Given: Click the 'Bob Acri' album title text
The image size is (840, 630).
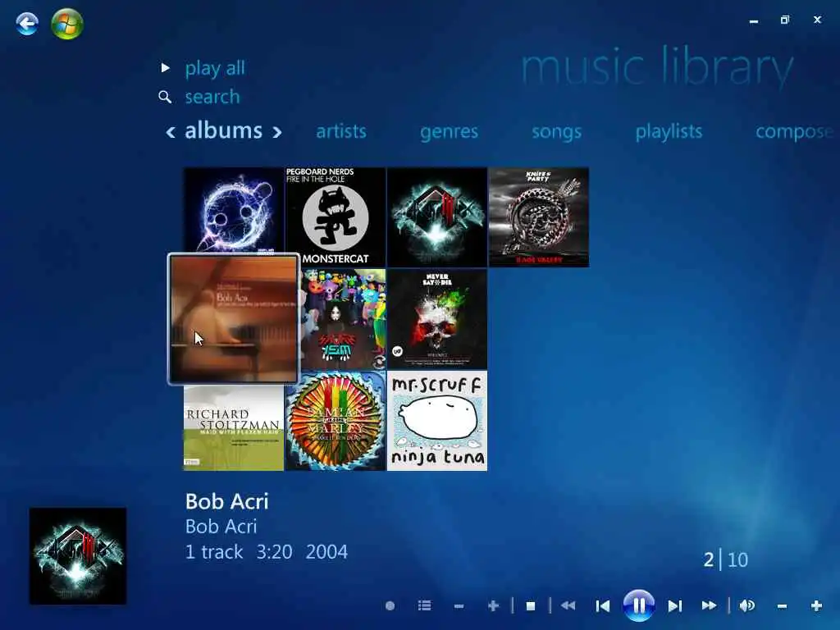Looking at the screenshot, I should click(226, 501).
